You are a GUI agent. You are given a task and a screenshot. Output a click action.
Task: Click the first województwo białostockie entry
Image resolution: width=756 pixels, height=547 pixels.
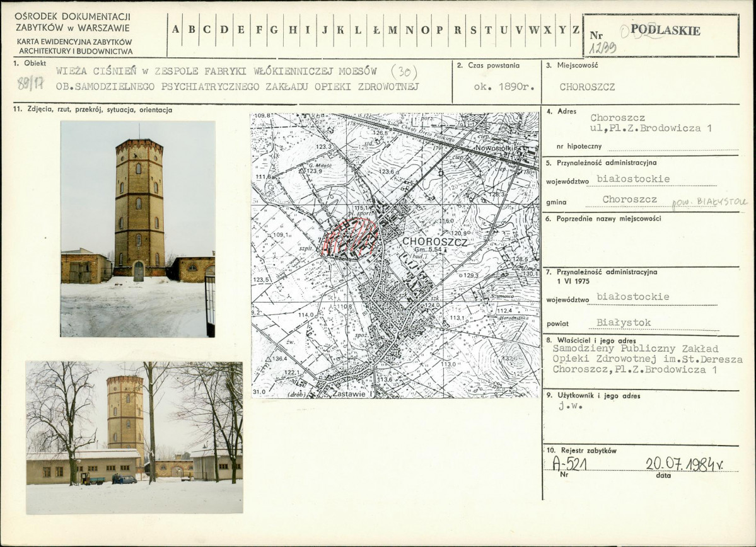633,179
